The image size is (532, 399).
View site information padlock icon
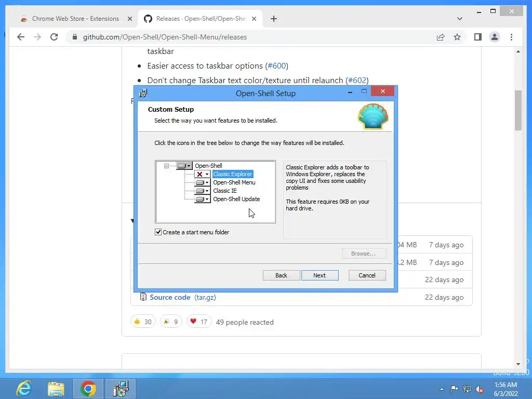[75, 37]
